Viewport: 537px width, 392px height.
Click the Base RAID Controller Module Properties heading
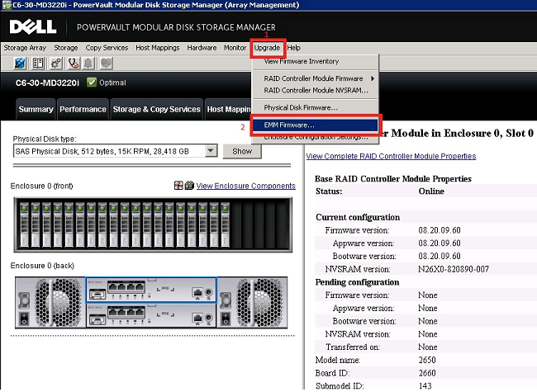(393, 178)
